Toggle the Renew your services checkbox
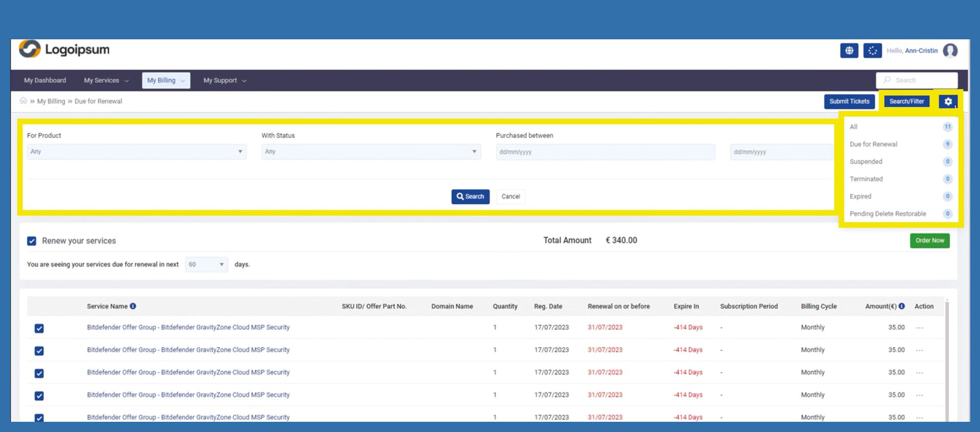The width and height of the screenshot is (980, 432). coord(32,241)
